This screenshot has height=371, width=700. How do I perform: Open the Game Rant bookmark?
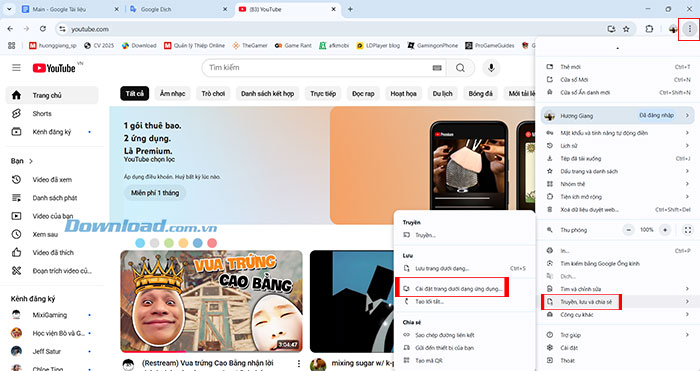coord(293,46)
